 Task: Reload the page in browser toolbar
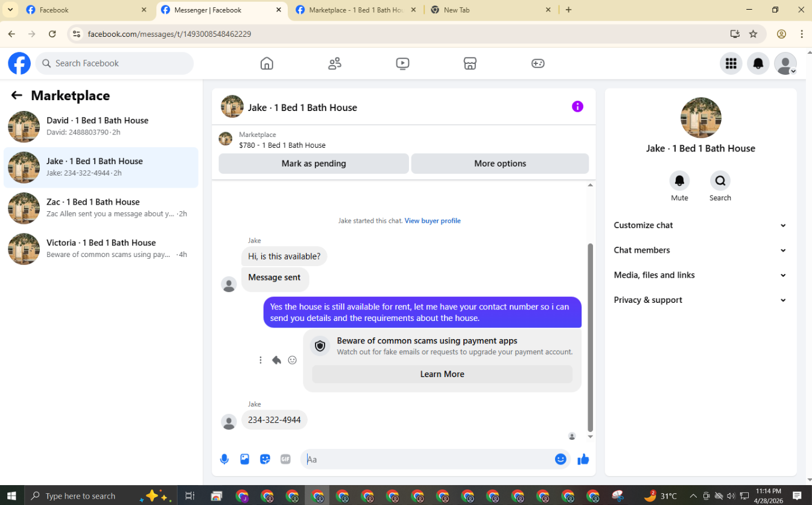[52, 34]
